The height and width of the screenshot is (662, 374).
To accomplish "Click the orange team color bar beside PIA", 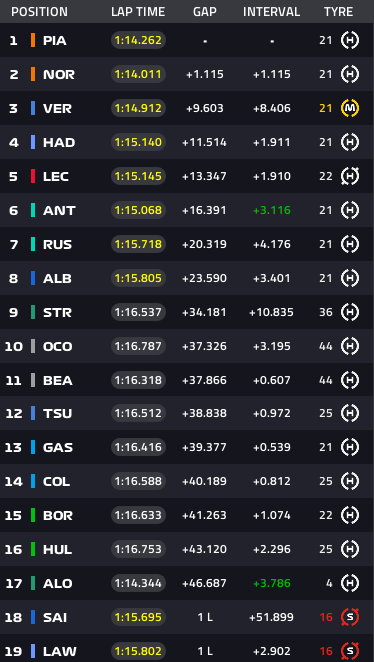I will 33,41.
